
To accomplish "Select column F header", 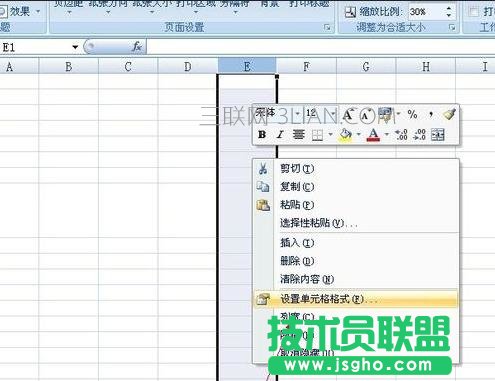I will 306,67.
